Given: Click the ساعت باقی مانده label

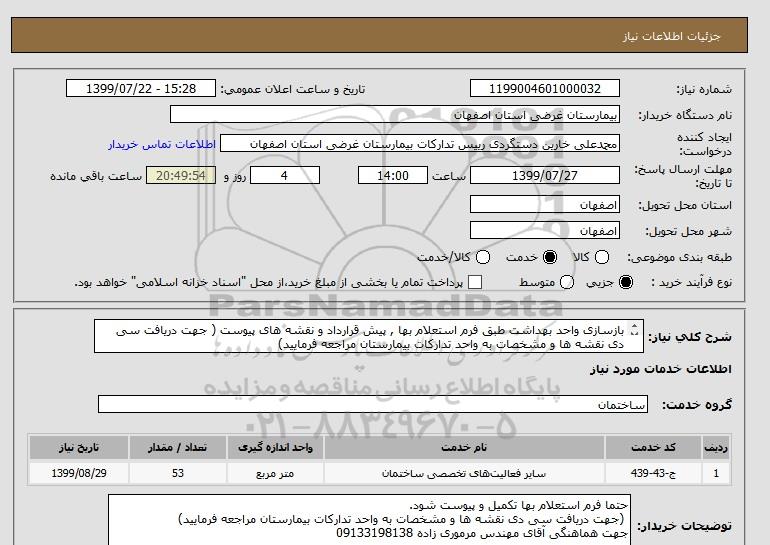Looking at the screenshot, I should 96,176.
